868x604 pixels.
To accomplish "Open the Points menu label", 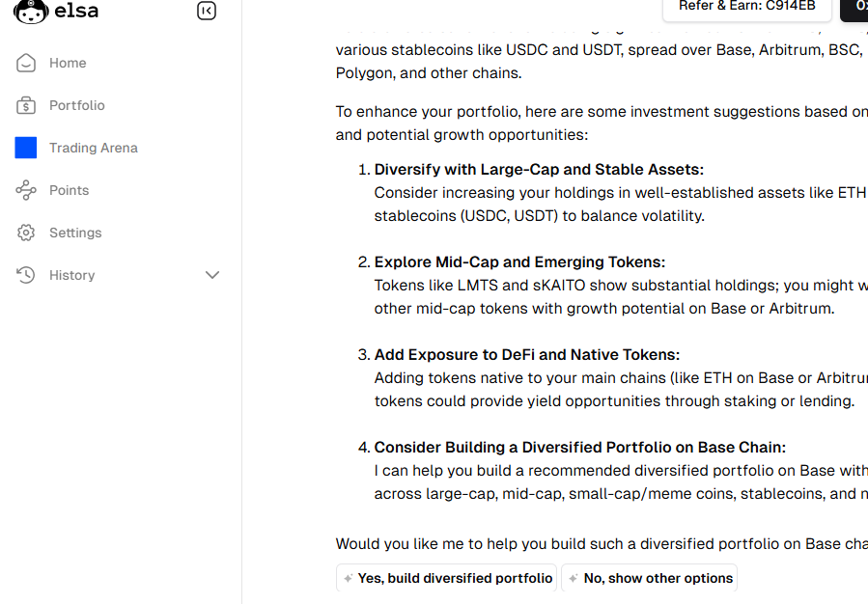I will 70,190.
